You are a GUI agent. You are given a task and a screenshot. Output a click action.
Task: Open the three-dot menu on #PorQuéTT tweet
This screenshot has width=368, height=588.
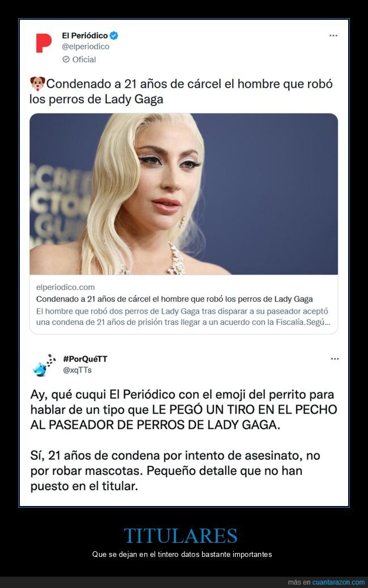pyautogui.click(x=335, y=359)
